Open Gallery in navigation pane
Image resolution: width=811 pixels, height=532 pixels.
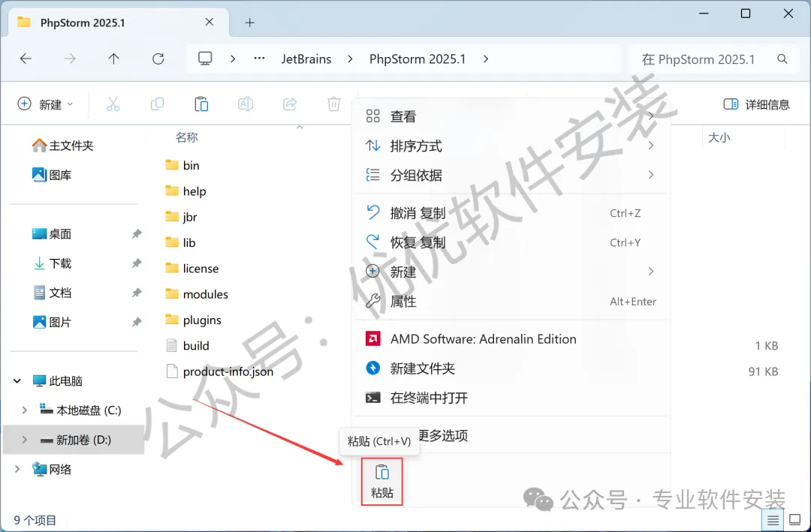click(x=52, y=175)
